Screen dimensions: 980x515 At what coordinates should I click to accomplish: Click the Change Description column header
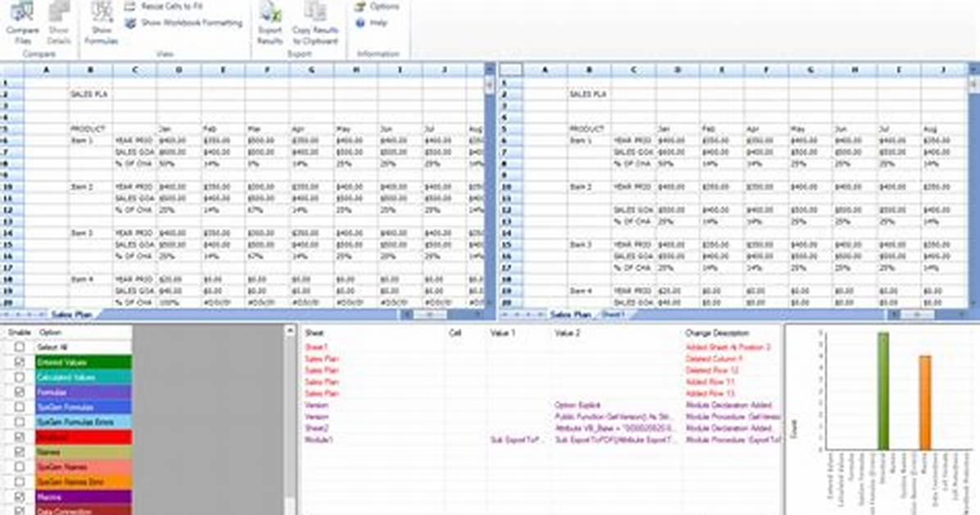[x=717, y=333]
